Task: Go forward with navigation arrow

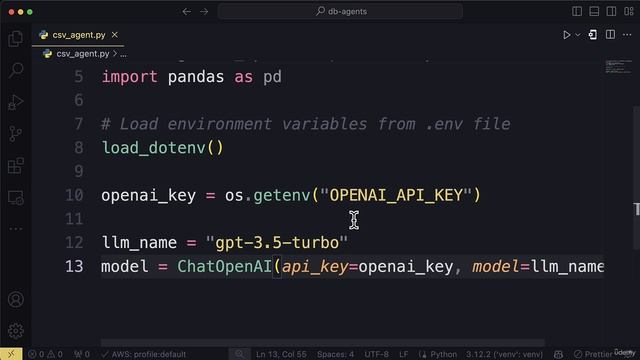Action: (204, 12)
